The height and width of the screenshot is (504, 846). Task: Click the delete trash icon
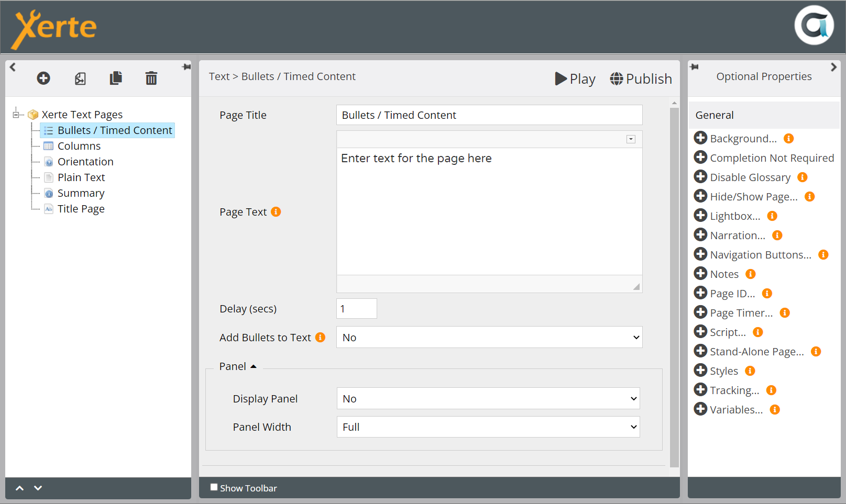tap(151, 79)
